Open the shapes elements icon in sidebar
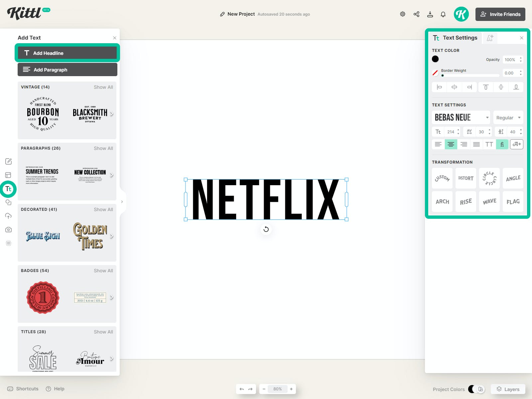This screenshot has width=532, height=399. 8,202
